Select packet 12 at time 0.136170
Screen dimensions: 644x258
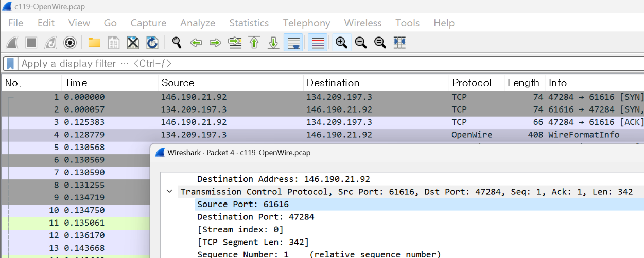click(x=76, y=235)
